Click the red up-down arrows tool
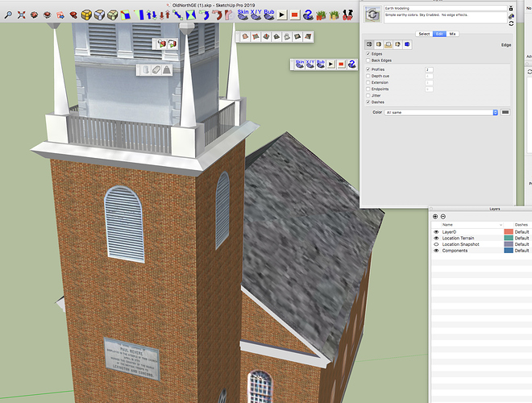This screenshot has height=403, width=532. [164, 15]
